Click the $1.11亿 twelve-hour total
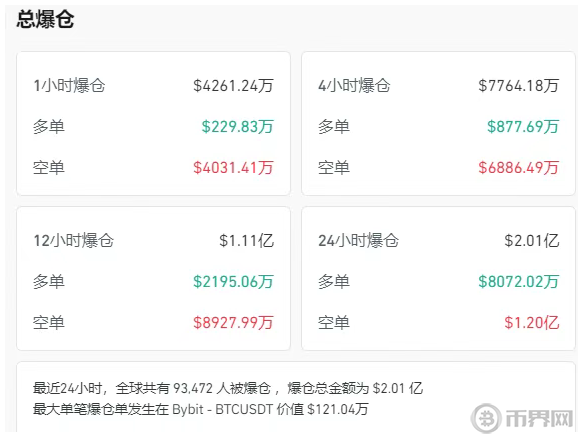 (x=247, y=241)
